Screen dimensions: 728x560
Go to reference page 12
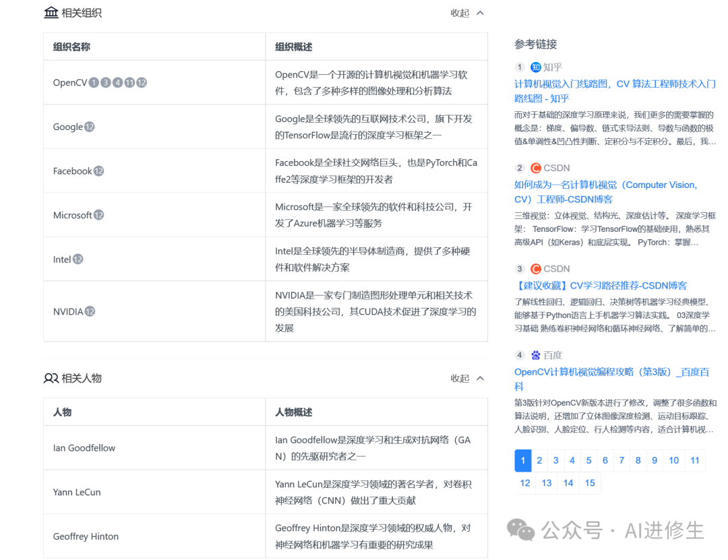pyautogui.click(x=525, y=483)
